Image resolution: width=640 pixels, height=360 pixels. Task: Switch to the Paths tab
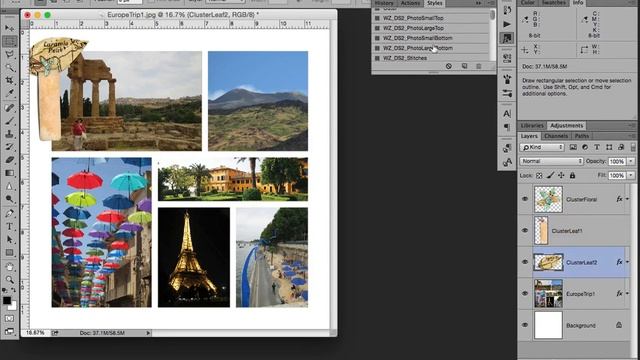click(582, 136)
